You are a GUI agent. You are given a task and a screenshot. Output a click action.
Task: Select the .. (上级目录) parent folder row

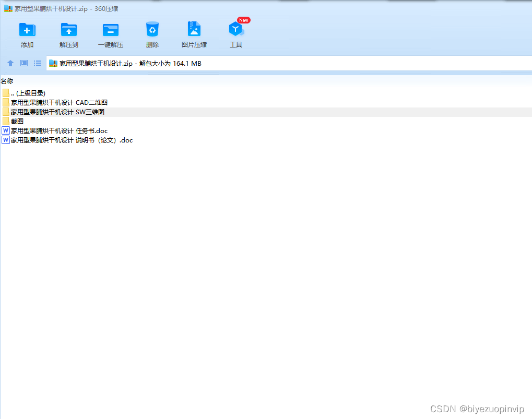[266, 93]
